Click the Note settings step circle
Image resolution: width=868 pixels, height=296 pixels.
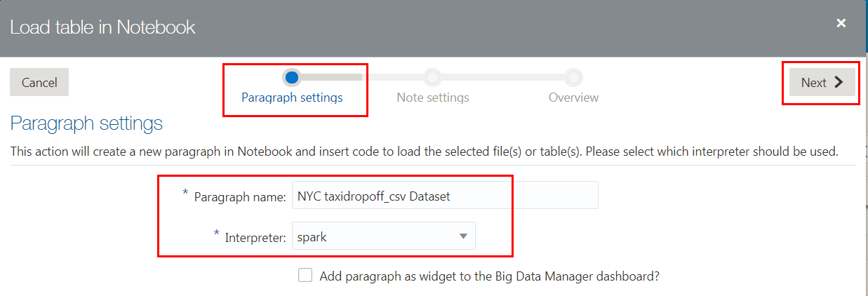[x=433, y=76]
